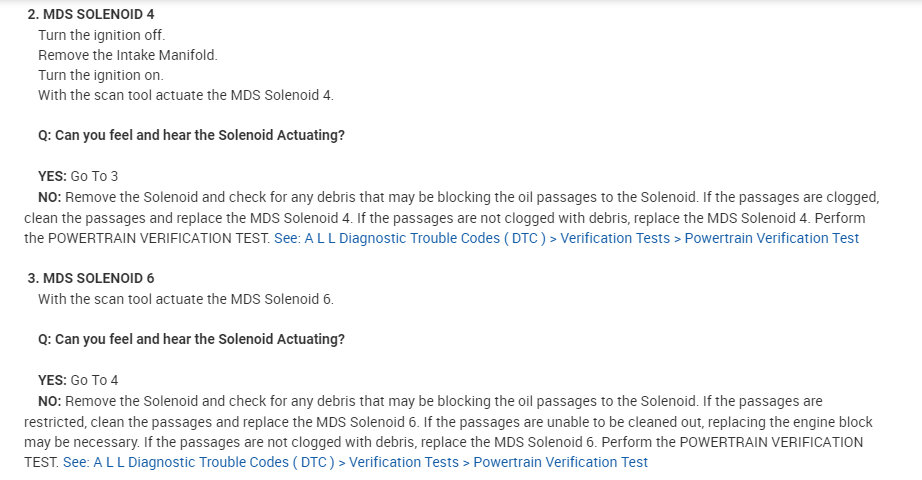
Task: Click the '3. MDS SOLENOID 6' heading
Action: [x=91, y=278]
